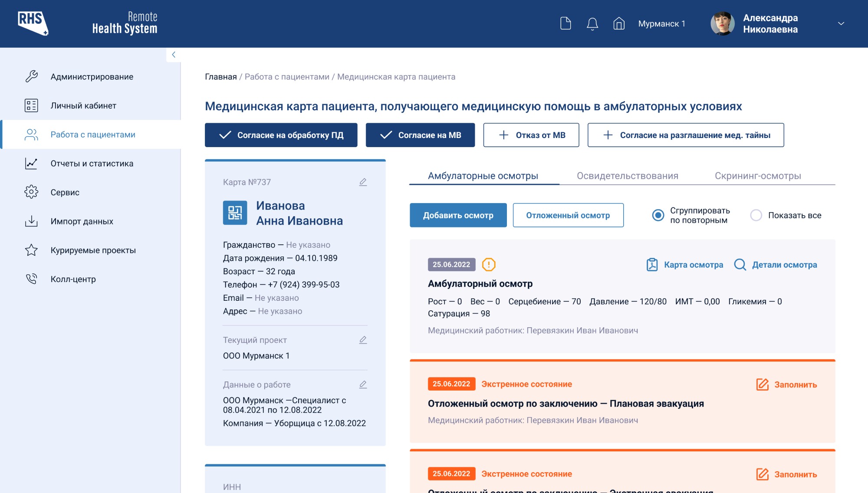Open the Колл-центр sidebar item

click(x=73, y=279)
